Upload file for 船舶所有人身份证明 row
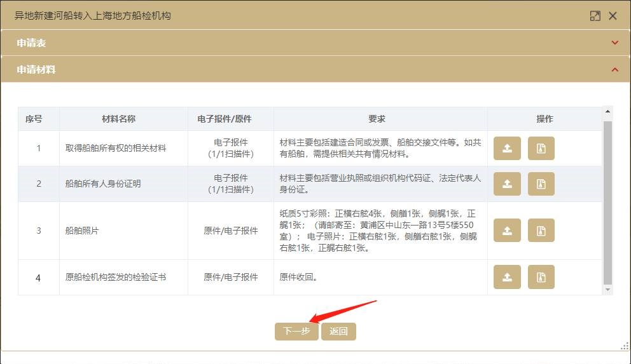 coord(507,184)
